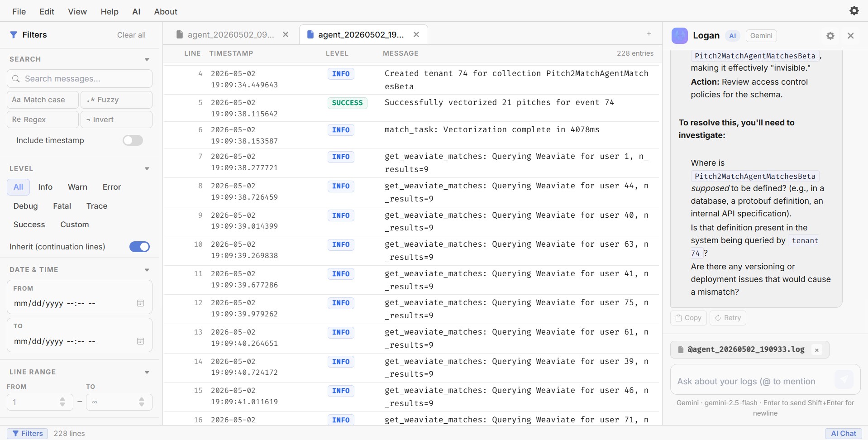The image size is (868, 440).
Task: Close the Logan AI chat panel
Action: point(850,35)
